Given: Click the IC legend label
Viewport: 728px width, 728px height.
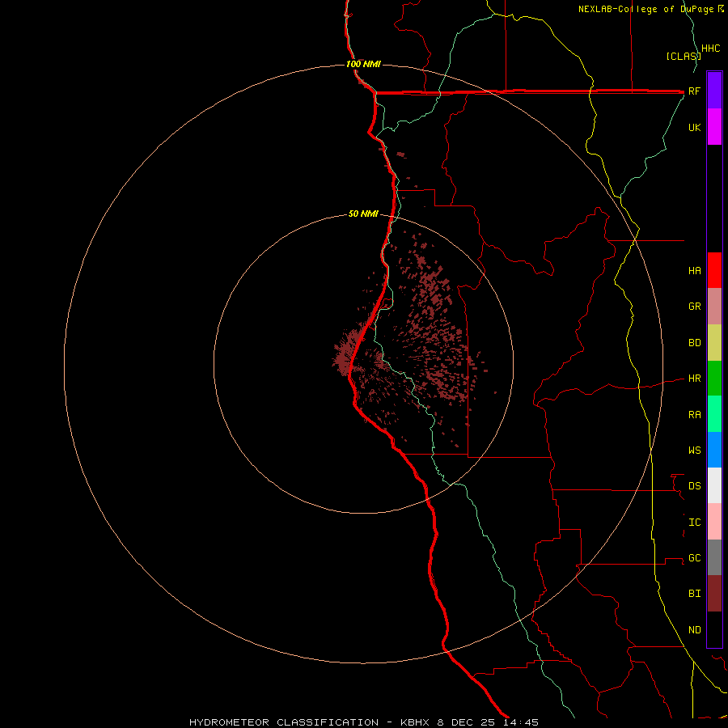Looking at the screenshot, I should click(694, 523).
